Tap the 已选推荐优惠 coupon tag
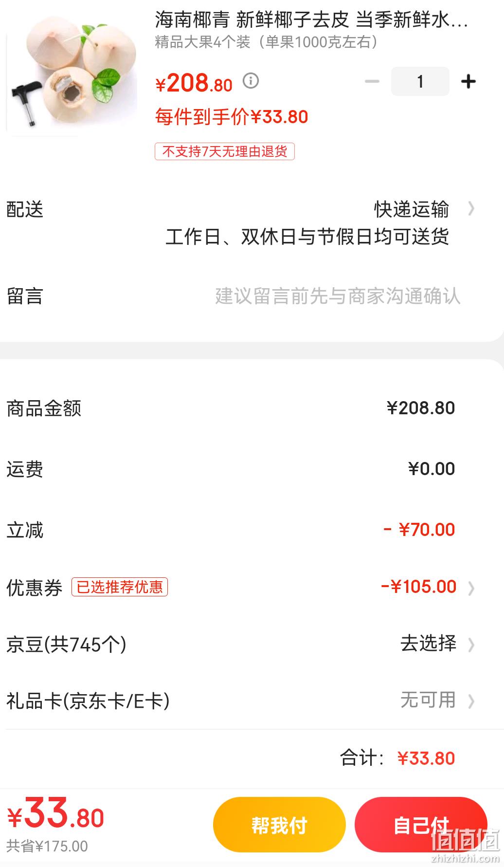This screenshot has width=504, height=867. pyautogui.click(x=120, y=587)
